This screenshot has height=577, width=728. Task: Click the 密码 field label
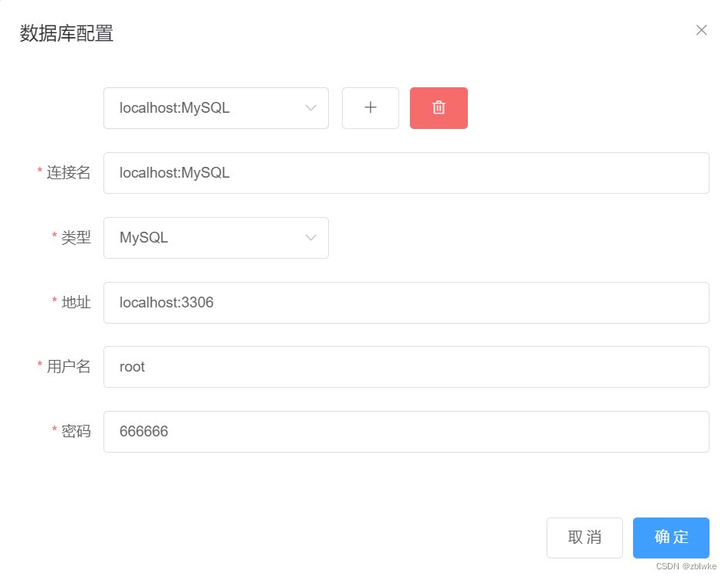point(76,431)
